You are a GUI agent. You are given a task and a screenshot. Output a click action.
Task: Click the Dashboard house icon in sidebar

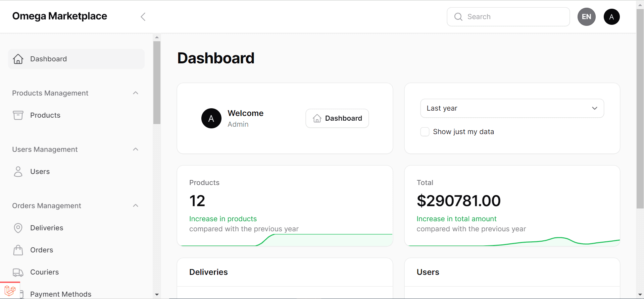tap(18, 59)
